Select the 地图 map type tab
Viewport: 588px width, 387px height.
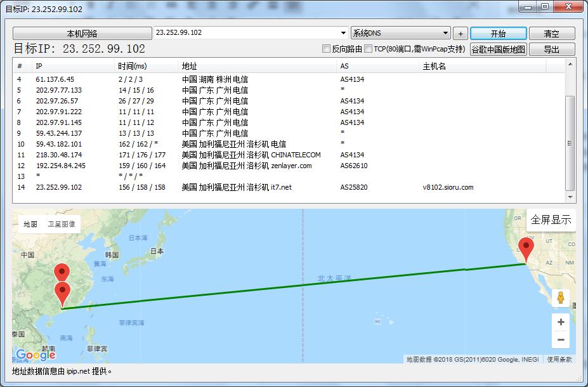tap(30, 224)
